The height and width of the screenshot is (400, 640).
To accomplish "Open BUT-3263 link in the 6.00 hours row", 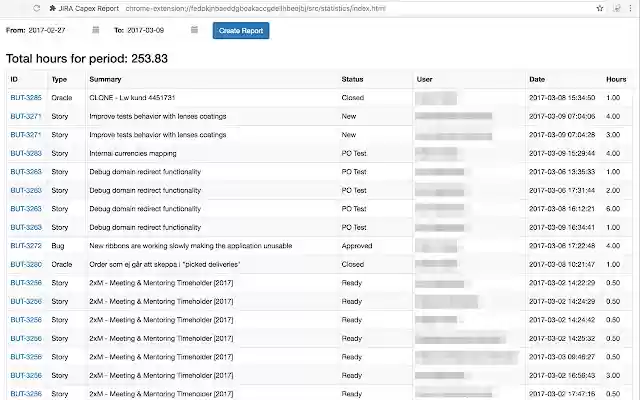I will [26, 209].
